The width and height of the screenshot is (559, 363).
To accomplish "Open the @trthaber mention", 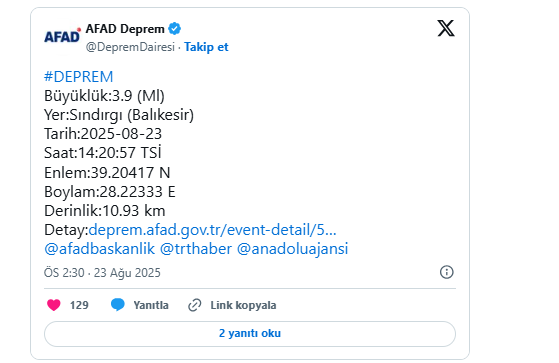I will pos(196,249).
